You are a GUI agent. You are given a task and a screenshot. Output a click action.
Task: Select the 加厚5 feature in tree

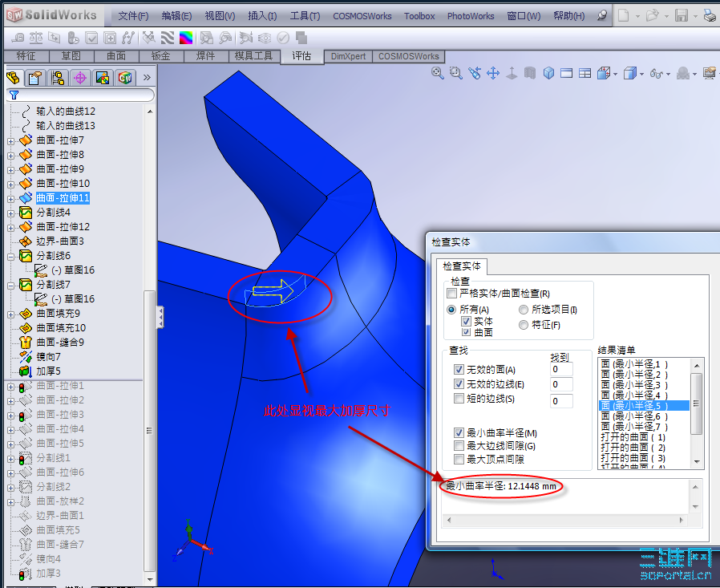click(x=48, y=371)
